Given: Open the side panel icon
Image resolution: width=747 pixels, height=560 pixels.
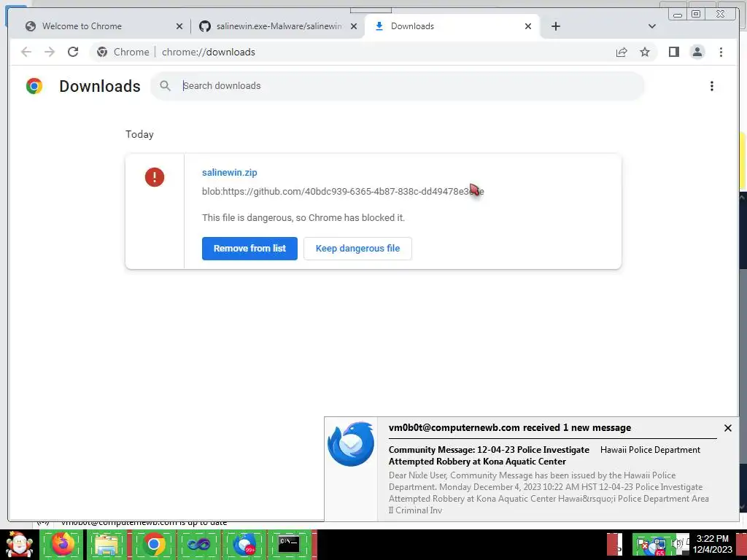Looking at the screenshot, I should click(673, 52).
